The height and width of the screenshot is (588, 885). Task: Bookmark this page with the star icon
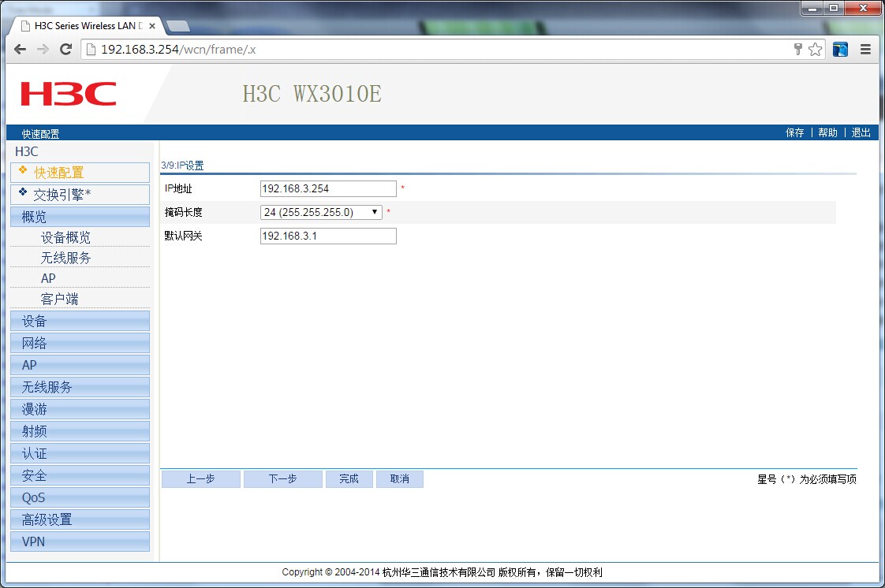point(815,50)
